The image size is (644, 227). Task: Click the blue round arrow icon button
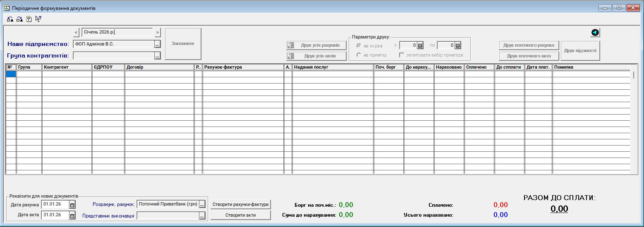(595, 33)
